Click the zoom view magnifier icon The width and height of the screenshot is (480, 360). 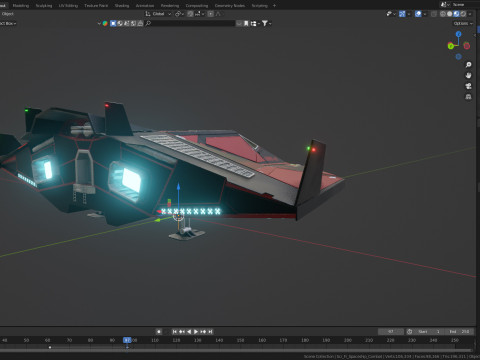pyautogui.click(x=468, y=65)
